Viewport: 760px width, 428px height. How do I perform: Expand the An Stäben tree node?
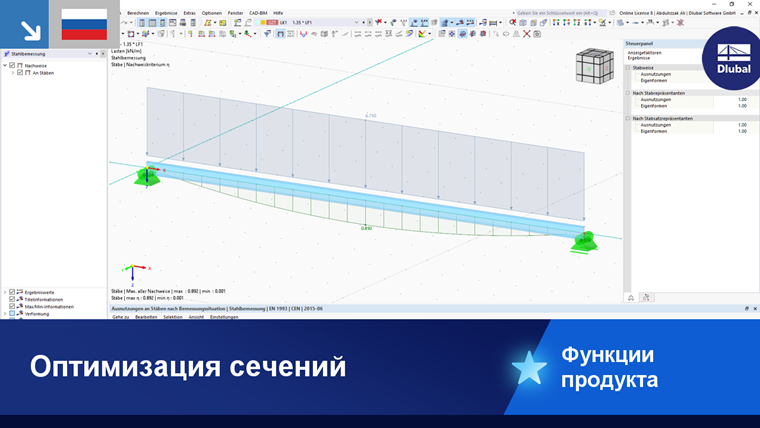[x=13, y=73]
